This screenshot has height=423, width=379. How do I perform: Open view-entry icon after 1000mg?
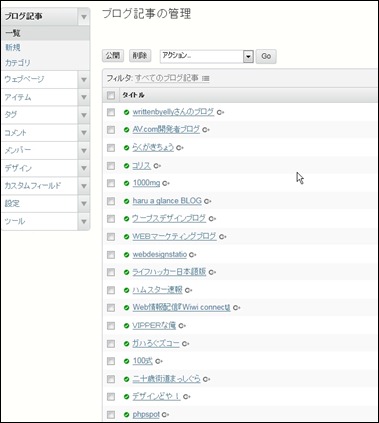tap(166, 183)
